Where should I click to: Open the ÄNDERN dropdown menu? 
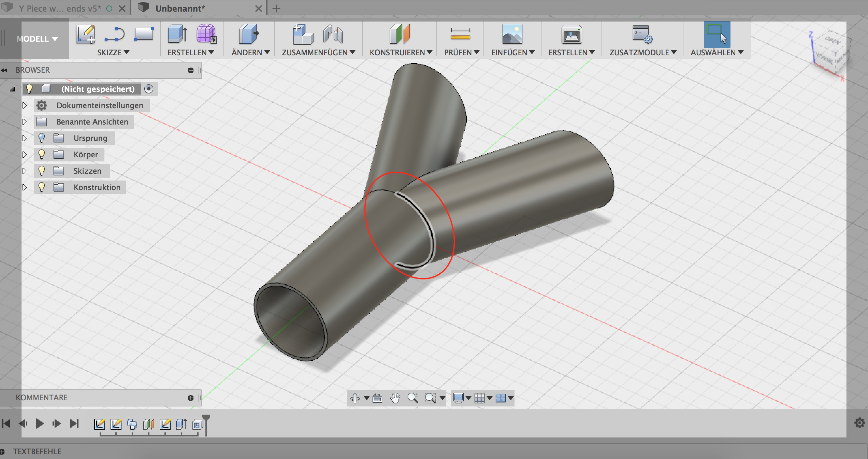pyautogui.click(x=249, y=52)
